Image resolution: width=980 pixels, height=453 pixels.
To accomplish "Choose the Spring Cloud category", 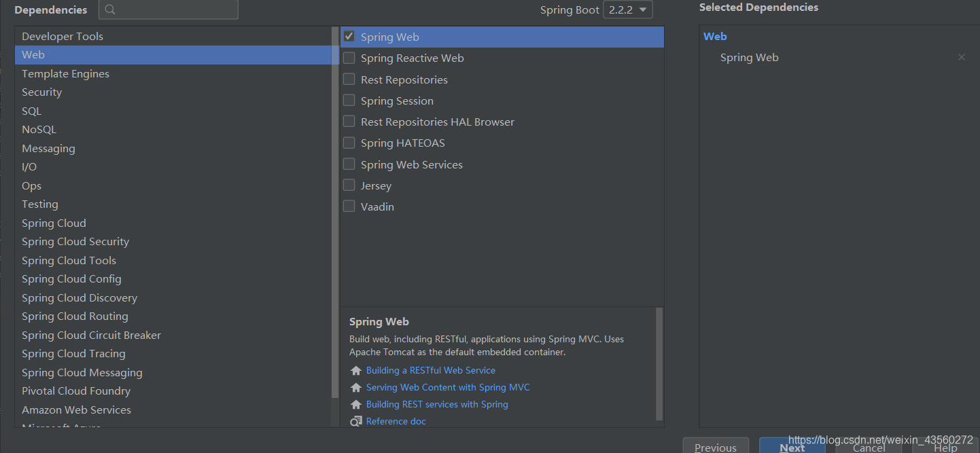I will tap(173, 223).
